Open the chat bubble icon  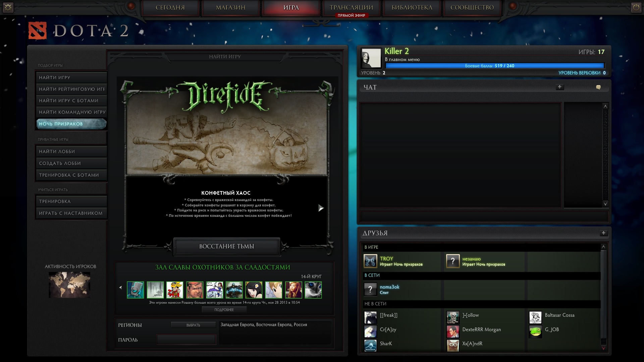point(598,87)
